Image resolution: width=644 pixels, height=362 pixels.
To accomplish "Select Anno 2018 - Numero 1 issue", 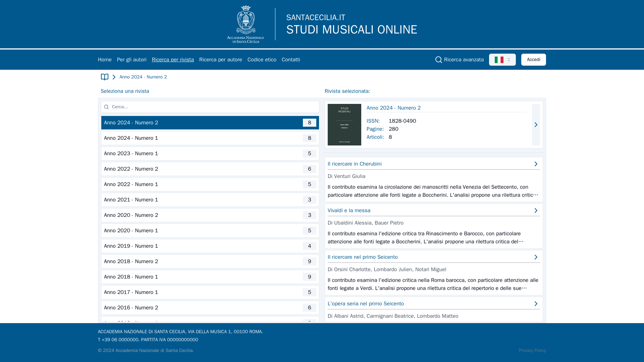I will (210, 277).
